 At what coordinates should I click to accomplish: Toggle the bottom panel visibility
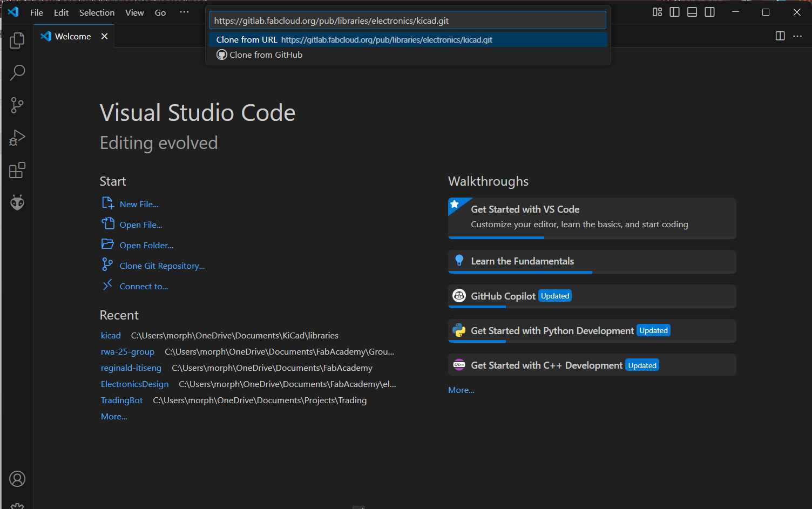tap(692, 12)
